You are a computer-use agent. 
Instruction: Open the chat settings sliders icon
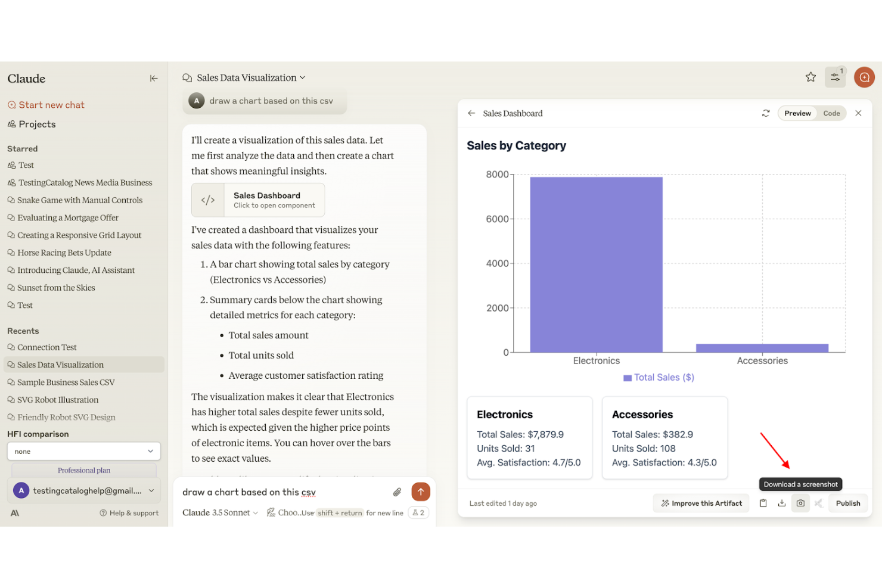(835, 77)
